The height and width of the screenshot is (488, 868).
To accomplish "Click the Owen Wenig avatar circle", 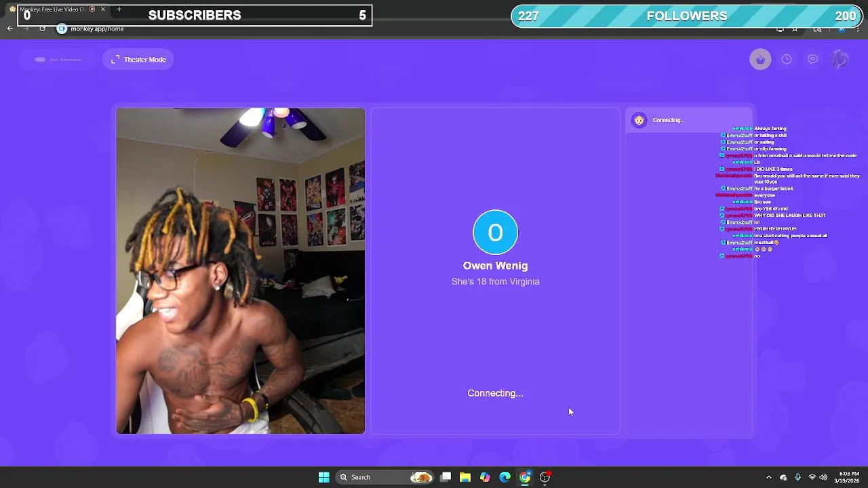I will pyautogui.click(x=495, y=232).
